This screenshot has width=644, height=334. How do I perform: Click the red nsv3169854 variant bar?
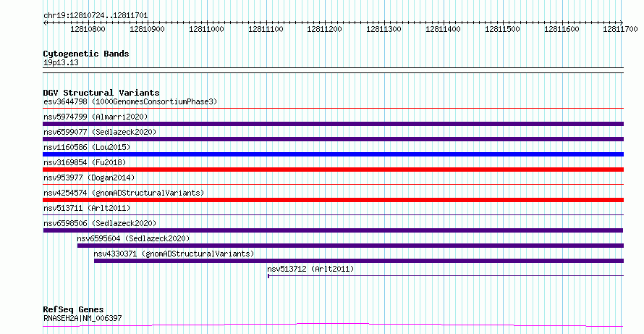[x=333, y=170]
